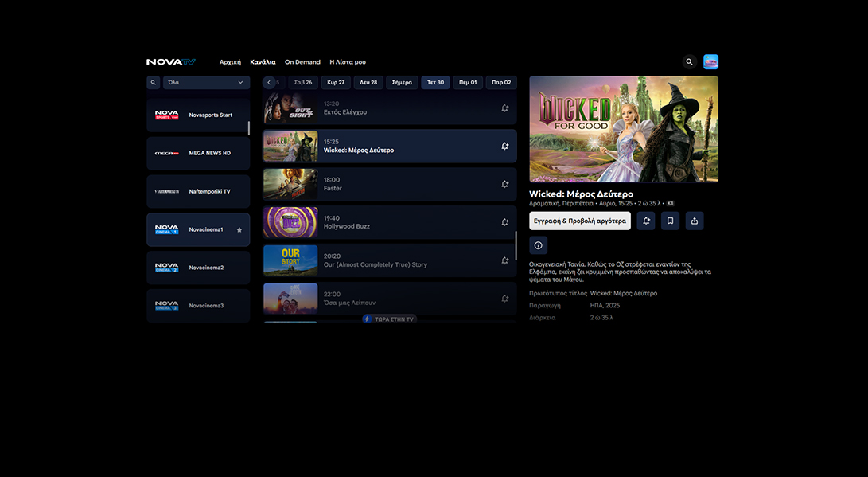Share the Wicked programme

tap(695, 221)
